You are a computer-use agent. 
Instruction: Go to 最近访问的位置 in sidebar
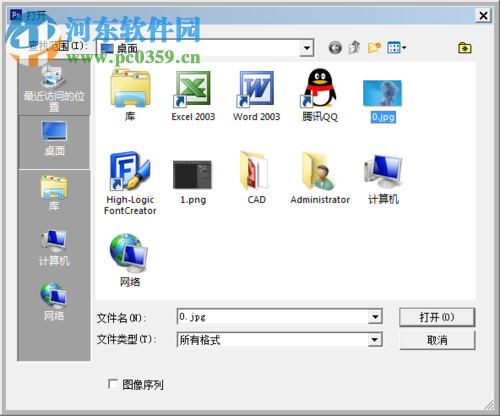[x=54, y=89]
